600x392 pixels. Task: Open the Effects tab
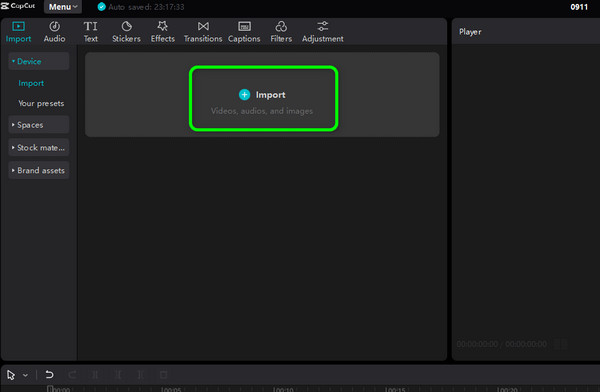[163, 32]
